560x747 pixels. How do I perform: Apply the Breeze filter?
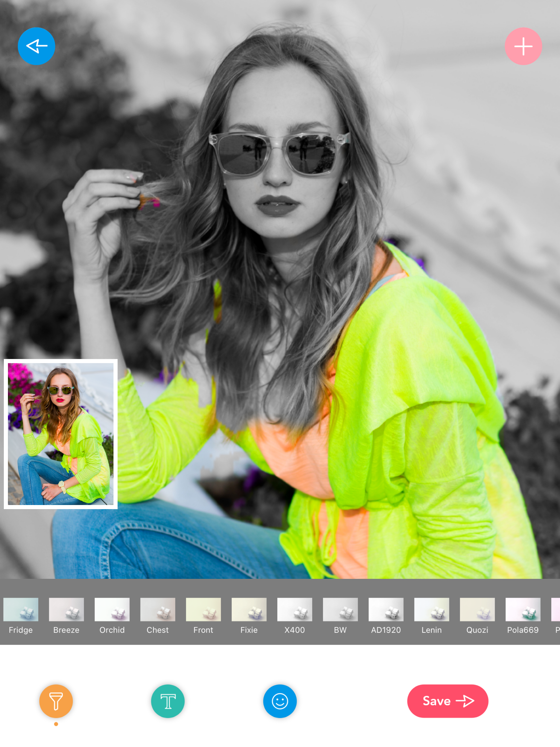(x=66, y=609)
